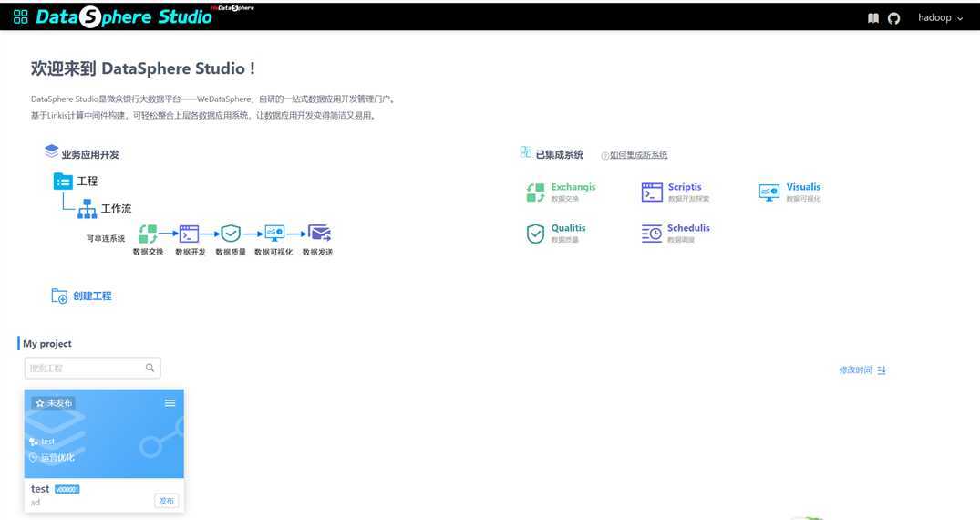The height and width of the screenshot is (520, 980).
Task: Click the v000001 version badge
Action: pos(67,489)
